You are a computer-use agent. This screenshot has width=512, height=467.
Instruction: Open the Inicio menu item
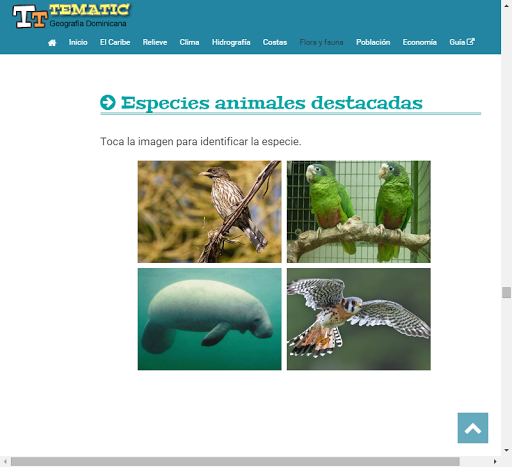(78, 42)
